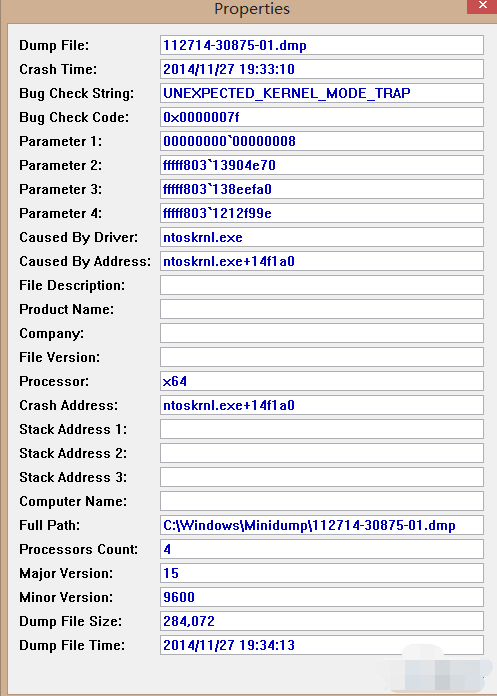Click the Processors Count field
Viewport: 497px width, 696px height.
coord(322,549)
